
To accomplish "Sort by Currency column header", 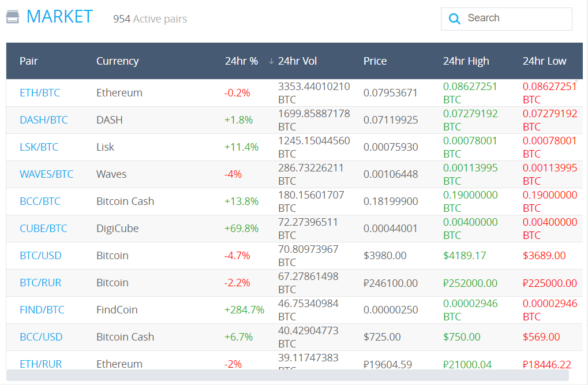I will (117, 61).
